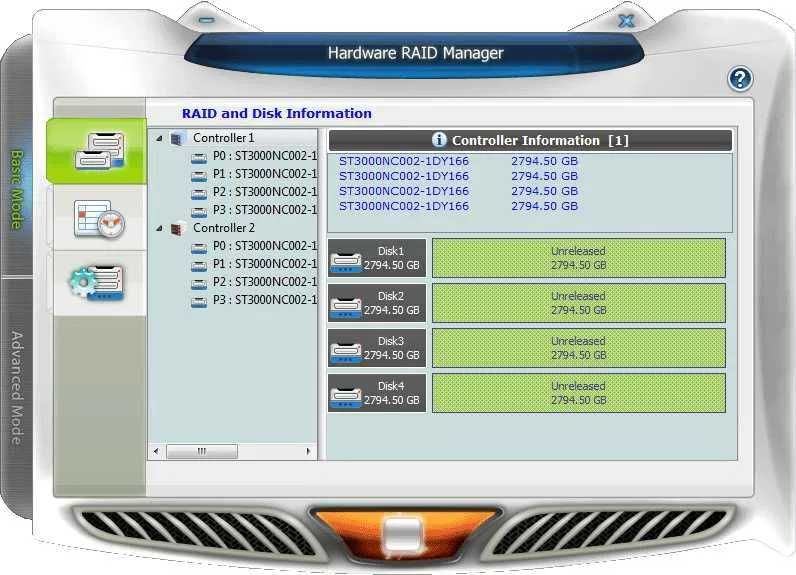Image resolution: width=796 pixels, height=575 pixels.
Task: Switch to the Advanced Mode tab
Action: (x=17, y=388)
